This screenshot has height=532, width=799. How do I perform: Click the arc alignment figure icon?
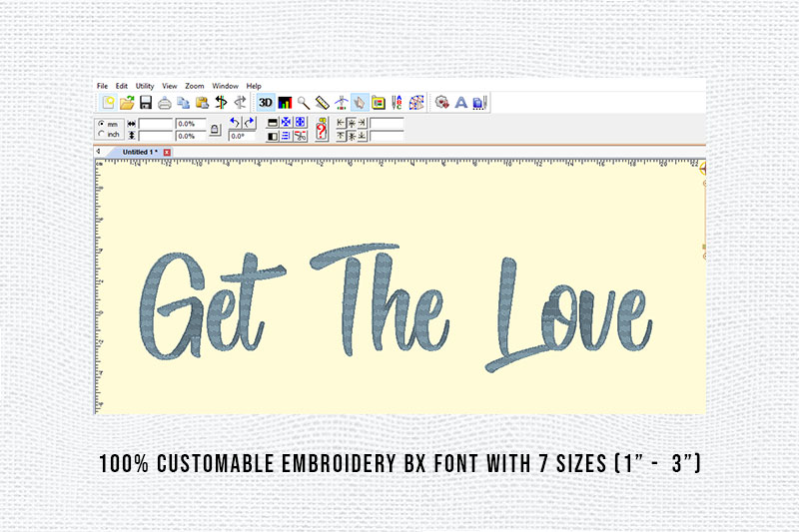click(341, 103)
